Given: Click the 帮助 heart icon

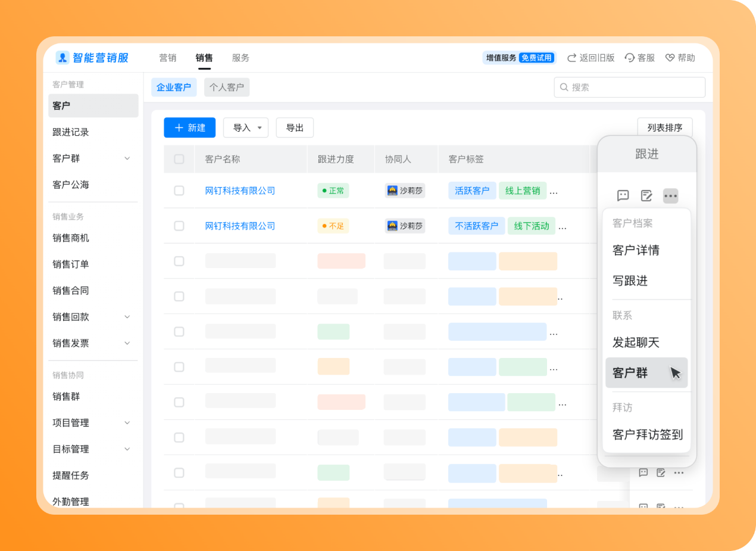Looking at the screenshot, I should [x=670, y=58].
